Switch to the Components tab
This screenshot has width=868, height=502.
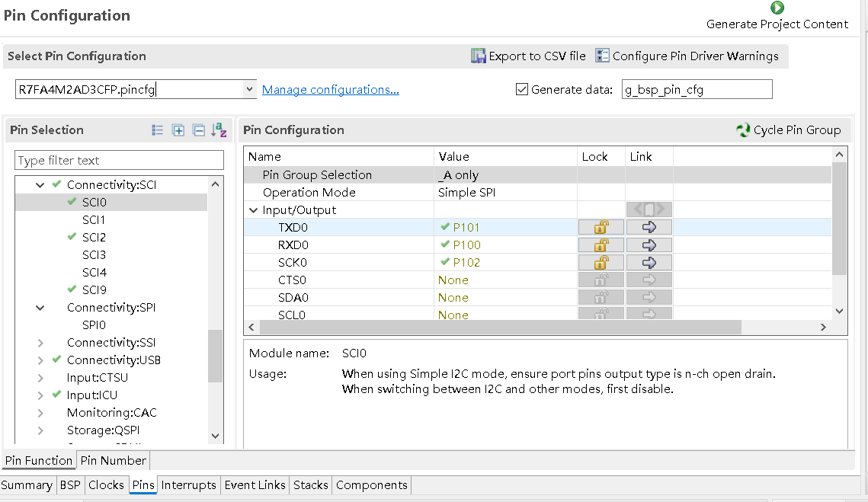click(x=371, y=484)
